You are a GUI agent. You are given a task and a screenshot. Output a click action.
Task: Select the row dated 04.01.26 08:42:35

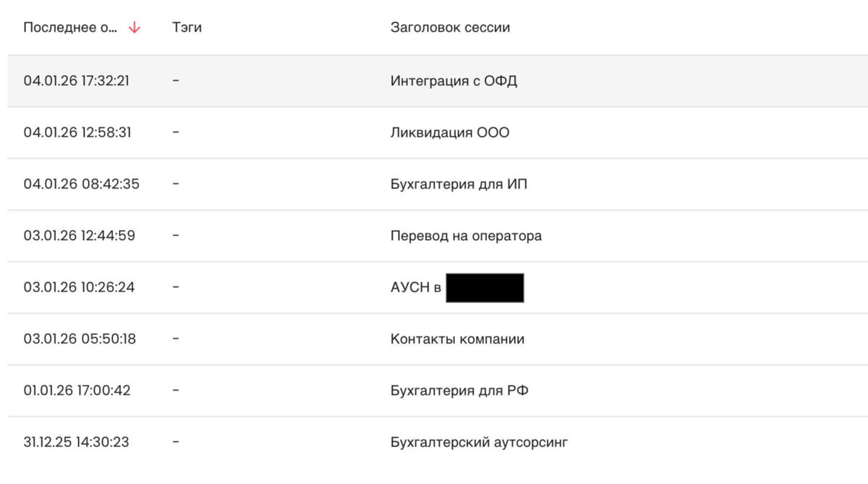tap(438, 184)
